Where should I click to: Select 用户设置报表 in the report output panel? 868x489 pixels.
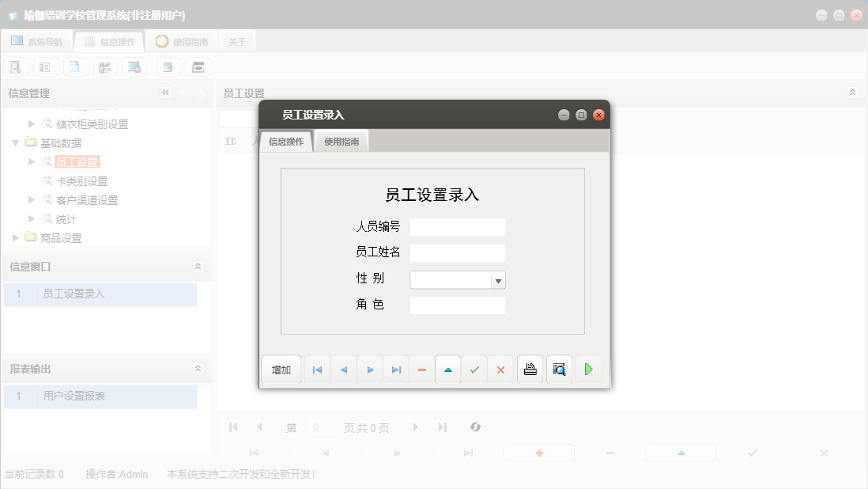point(76,396)
